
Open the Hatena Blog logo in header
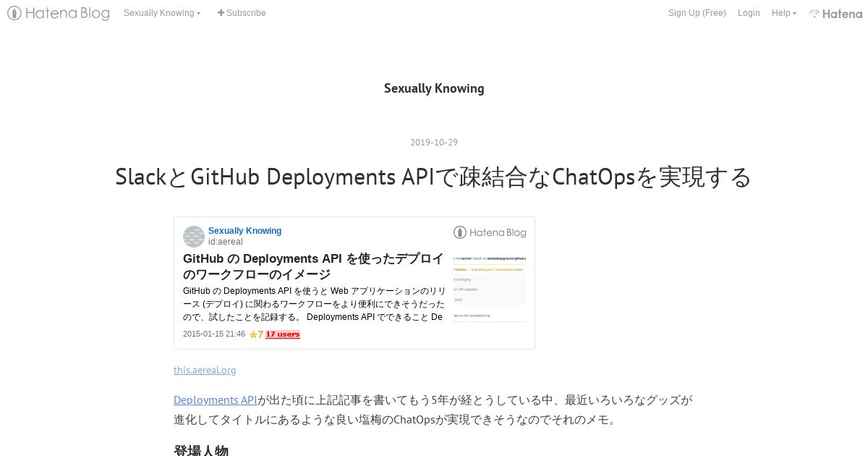[59, 13]
